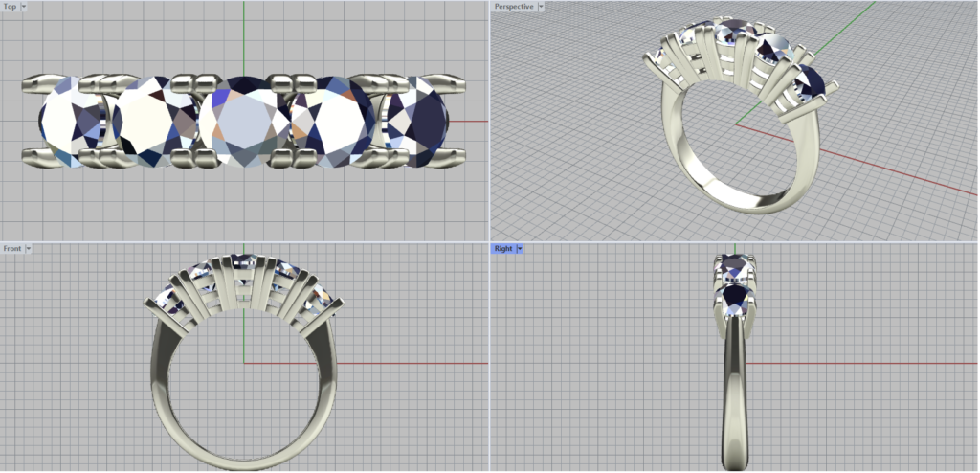Click the ring shank bottom in Front view
The width and height of the screenshot is (980, 473).
point(243,458)
